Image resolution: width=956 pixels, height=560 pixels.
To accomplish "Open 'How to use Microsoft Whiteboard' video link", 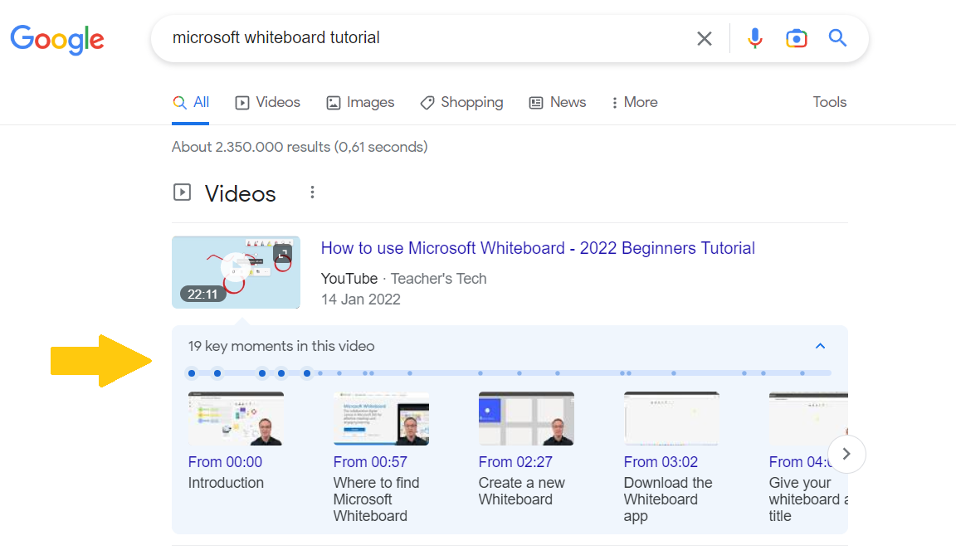I will click(538, 248).
